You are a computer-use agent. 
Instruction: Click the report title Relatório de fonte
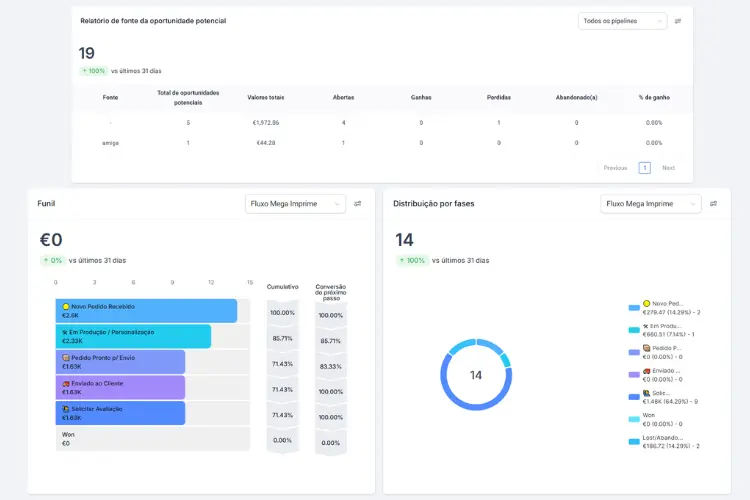point(153,21)
